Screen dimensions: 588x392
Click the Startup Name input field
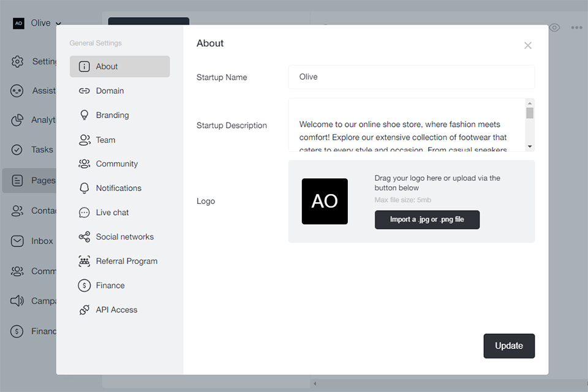[411, 77]
